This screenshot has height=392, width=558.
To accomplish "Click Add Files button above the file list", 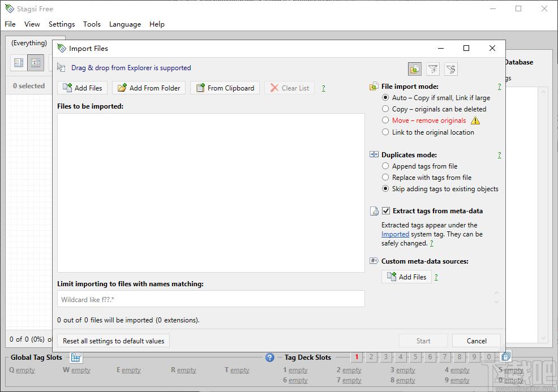I will click(82, 88).
